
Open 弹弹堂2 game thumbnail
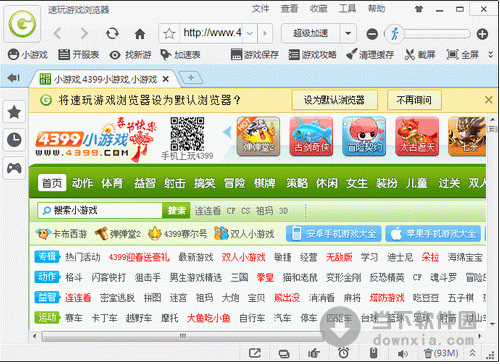pyautogui.click(x=258, y=136)
